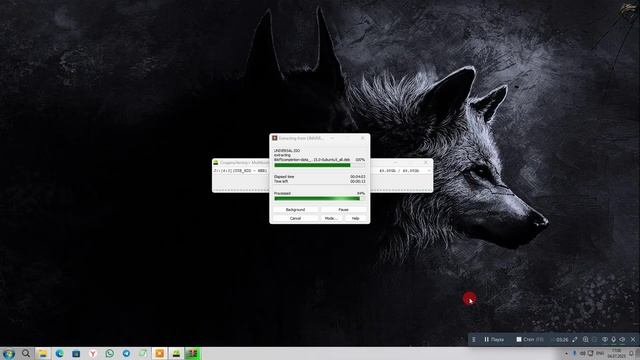Click the background window's title bar icon

[216, 162]
